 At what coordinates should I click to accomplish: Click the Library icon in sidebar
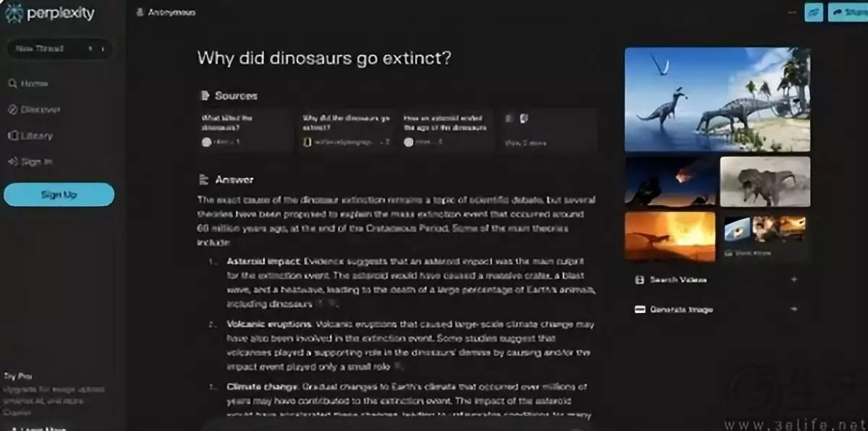coord(12,136)
